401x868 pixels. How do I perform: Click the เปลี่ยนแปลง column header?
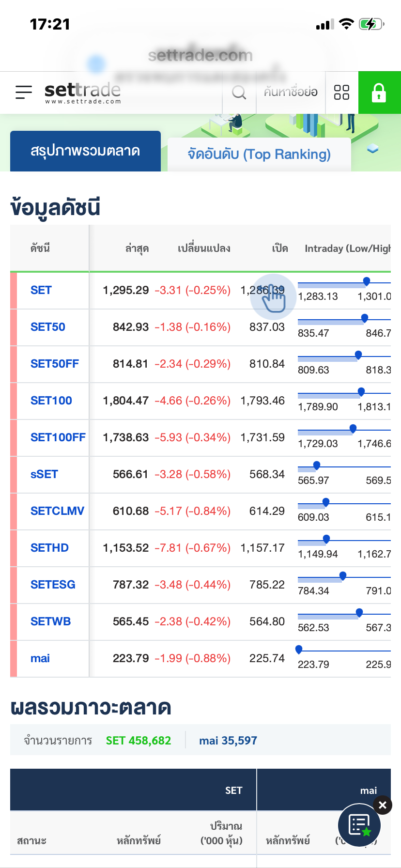pyautogui.click(x=204, y=248)
